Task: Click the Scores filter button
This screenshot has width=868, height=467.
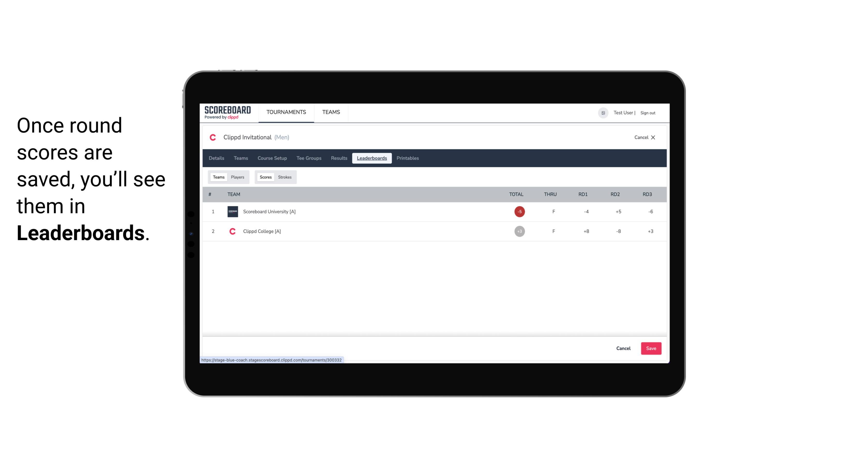Action: click(266, 177)
